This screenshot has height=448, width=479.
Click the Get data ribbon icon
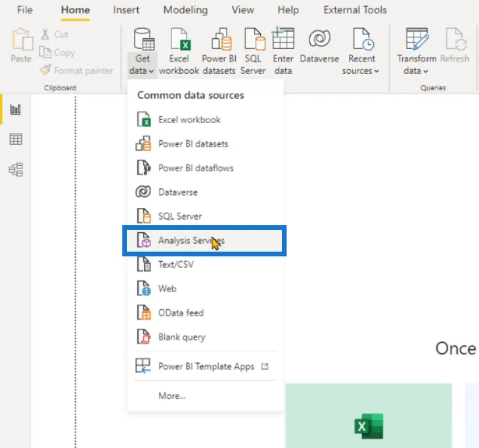point(144,39)
